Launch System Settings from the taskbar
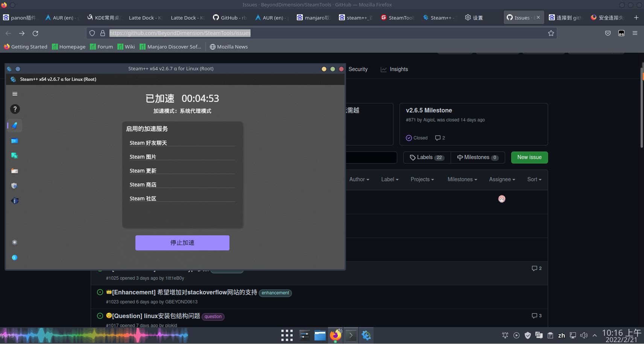 [304, 335]
